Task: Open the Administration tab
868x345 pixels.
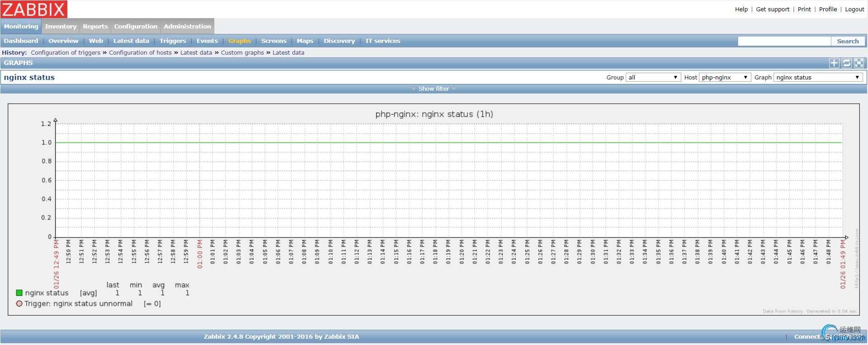Action: [x=187, y=27]
